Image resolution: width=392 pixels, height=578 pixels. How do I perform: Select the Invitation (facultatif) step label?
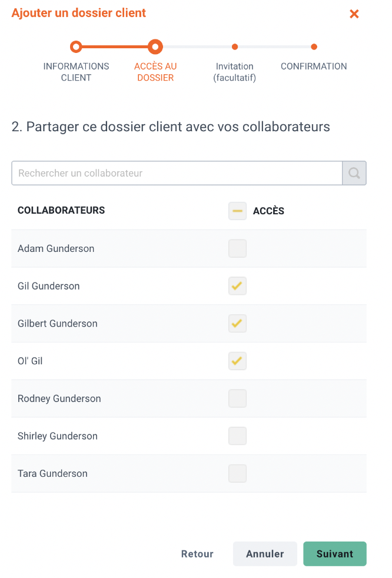[x=234, y=72]
